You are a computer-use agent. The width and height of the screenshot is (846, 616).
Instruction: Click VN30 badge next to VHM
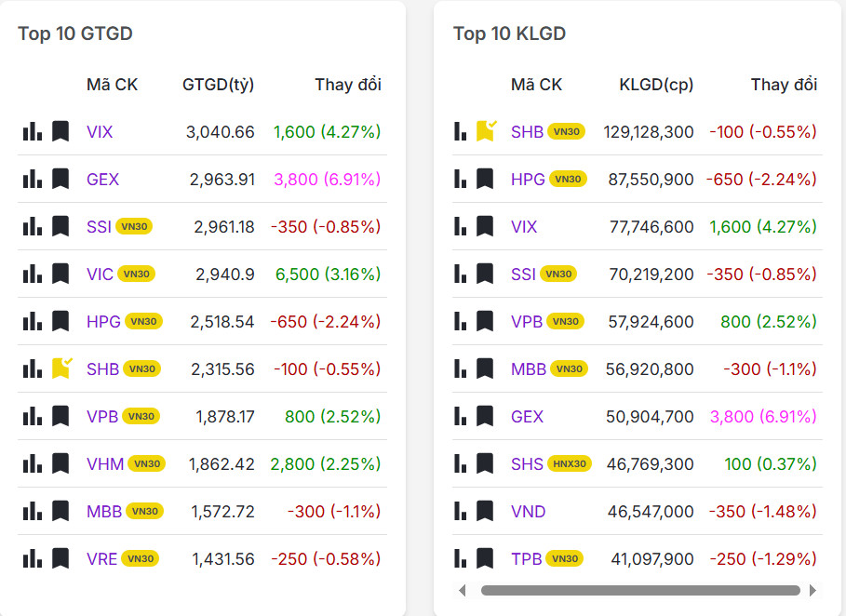(x=147, y=463)
